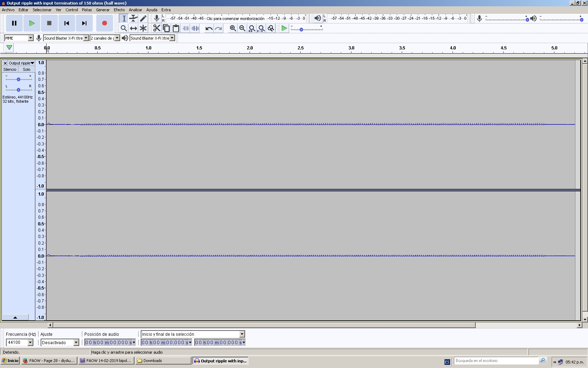Screen dimensions: 588x368
Task: Collapse the track with bottom arrow
Action: pos(15,317)
